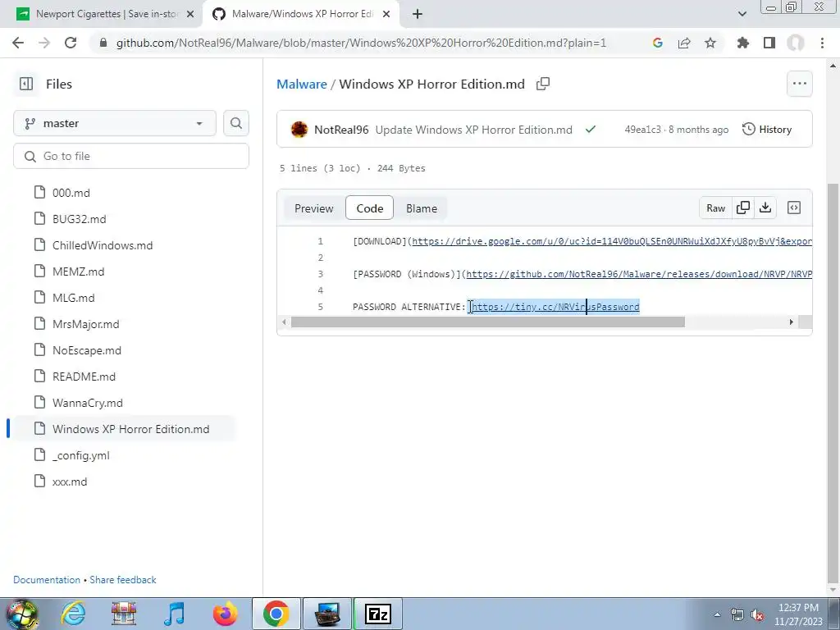Launch Firefox from taskbar
This screenshot has height=630, width=840.
coord(225,614)
